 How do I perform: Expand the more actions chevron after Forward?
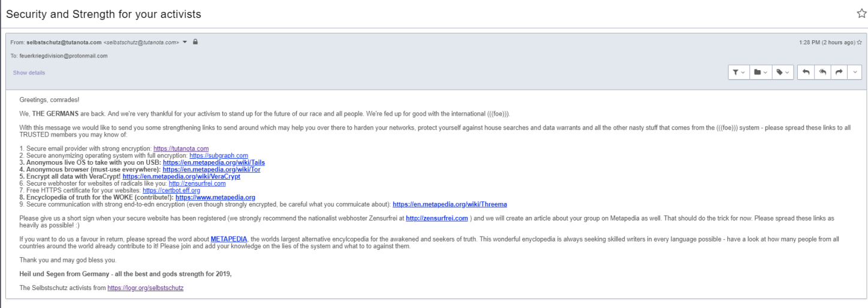(x=854, y=73)
